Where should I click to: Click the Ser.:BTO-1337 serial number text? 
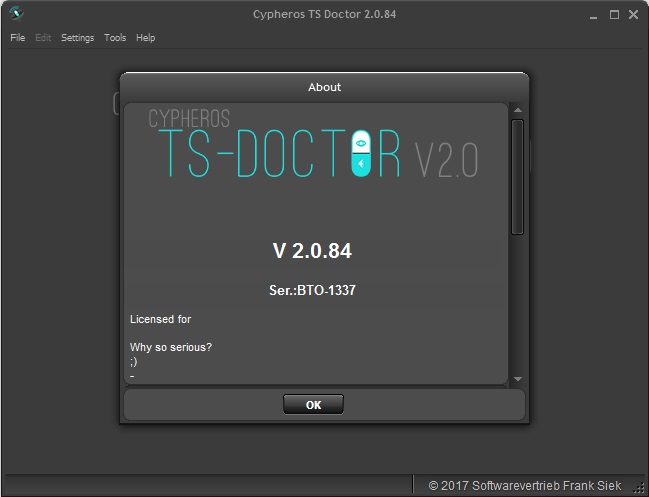tap(312, 291)
